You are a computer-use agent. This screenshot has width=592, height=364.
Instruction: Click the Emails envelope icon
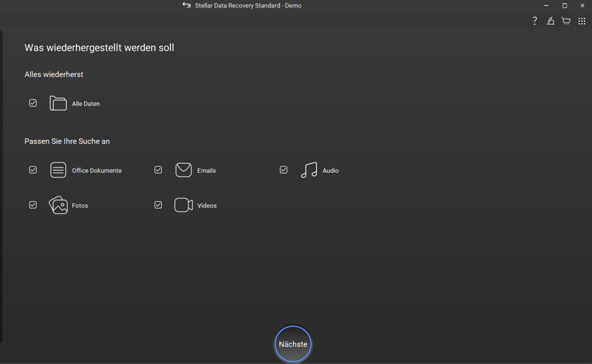183,170
